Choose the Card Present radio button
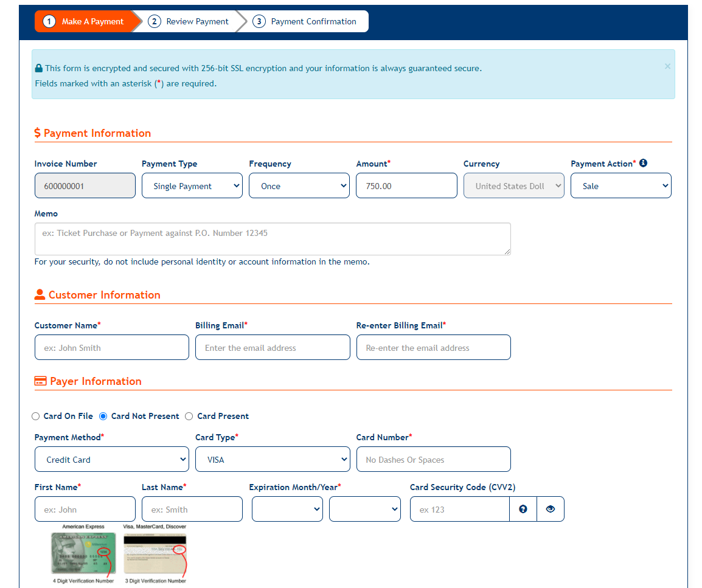Viewport: 702px width, 588px height. [x=189, y=417]
